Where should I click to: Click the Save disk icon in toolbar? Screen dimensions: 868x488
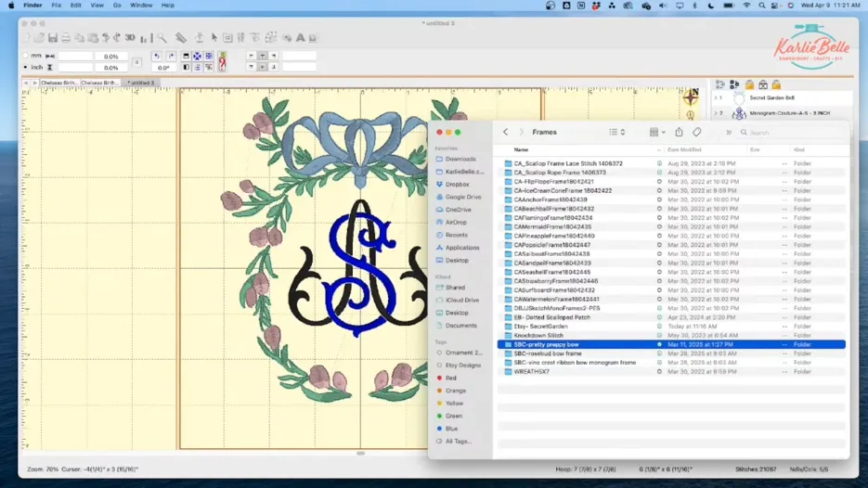coord(53,38)
